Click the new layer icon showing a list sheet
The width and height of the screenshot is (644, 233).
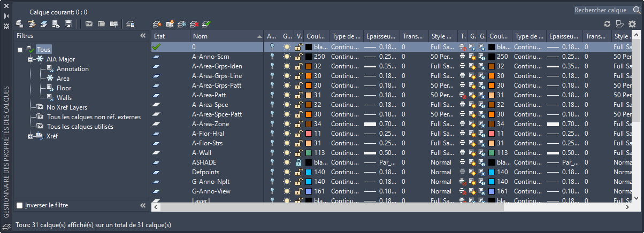coord(170,24)
